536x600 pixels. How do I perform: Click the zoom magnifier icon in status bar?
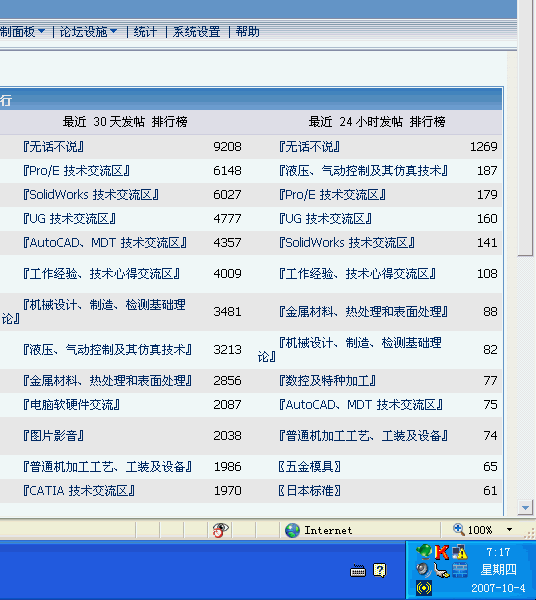(x=458, y=529)
